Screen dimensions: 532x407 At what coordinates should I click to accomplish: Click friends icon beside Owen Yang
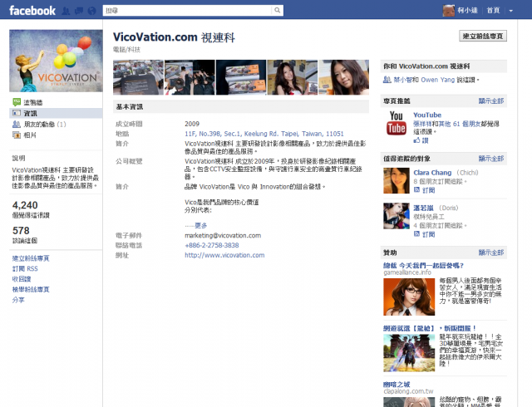click(387, 80)
